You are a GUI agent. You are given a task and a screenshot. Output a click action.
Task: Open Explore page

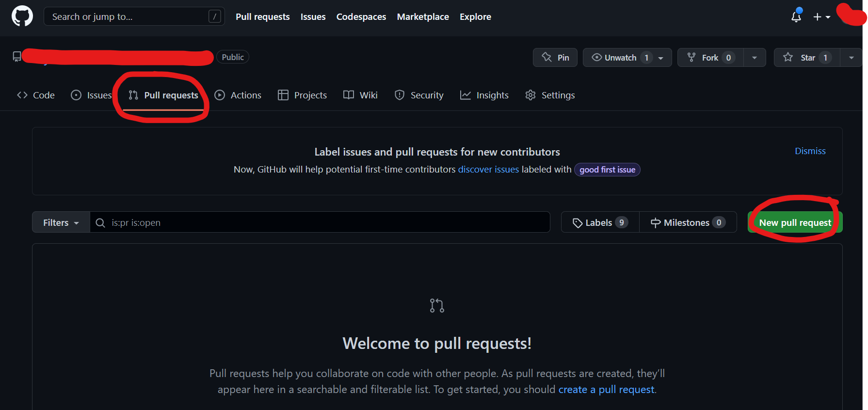[x=475, y=16]
